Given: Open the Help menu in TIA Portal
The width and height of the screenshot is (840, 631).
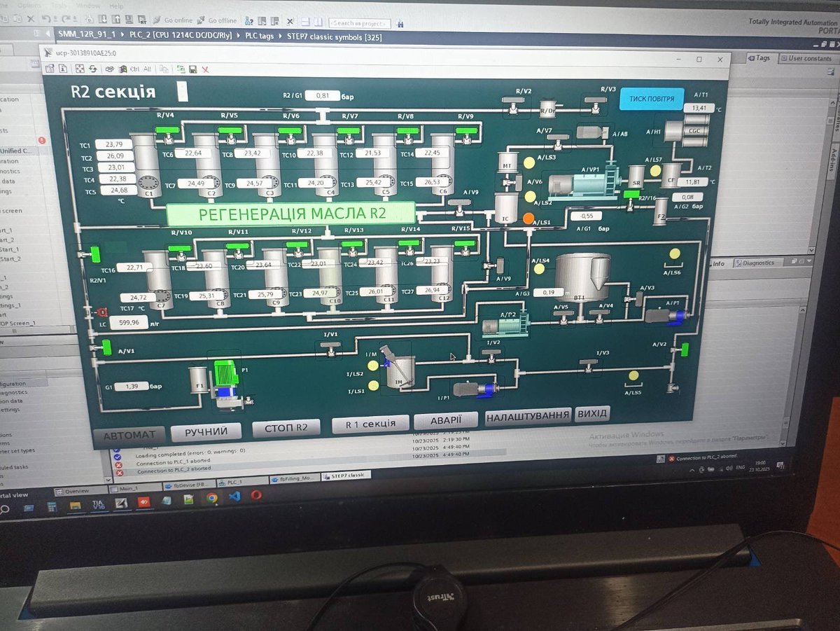Looking at the screenshot, I should pos(115,6).
